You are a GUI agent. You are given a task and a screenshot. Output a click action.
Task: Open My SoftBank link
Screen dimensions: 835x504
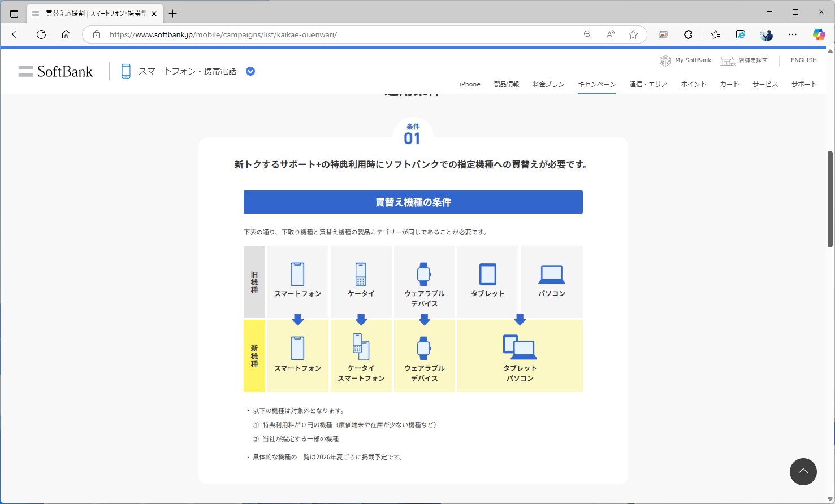(685, 60)
